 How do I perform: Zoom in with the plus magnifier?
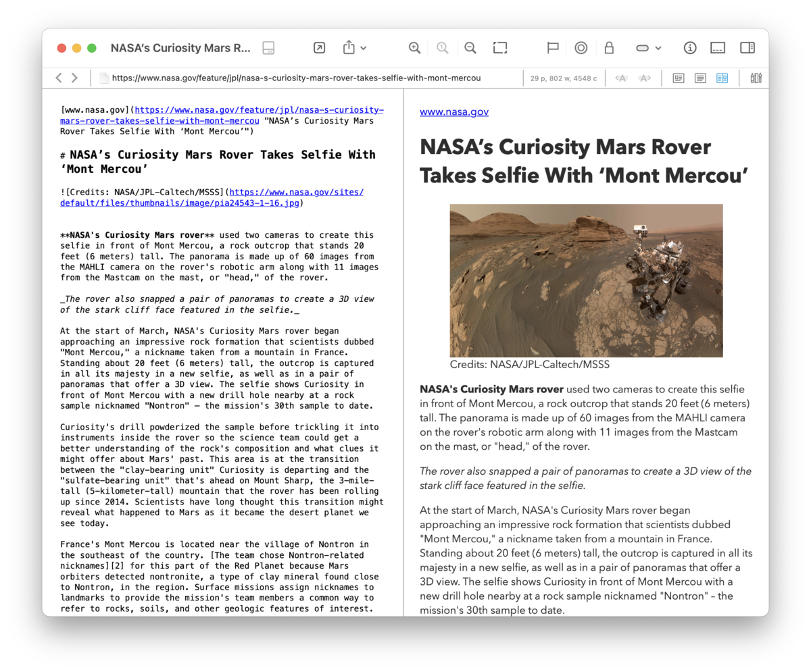tap(414, 48)
